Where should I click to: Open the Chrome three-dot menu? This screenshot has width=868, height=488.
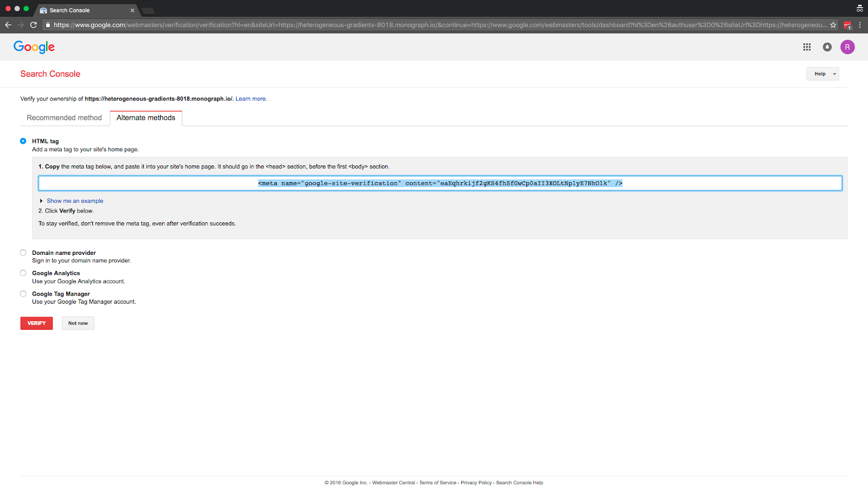tap(860, 25)
